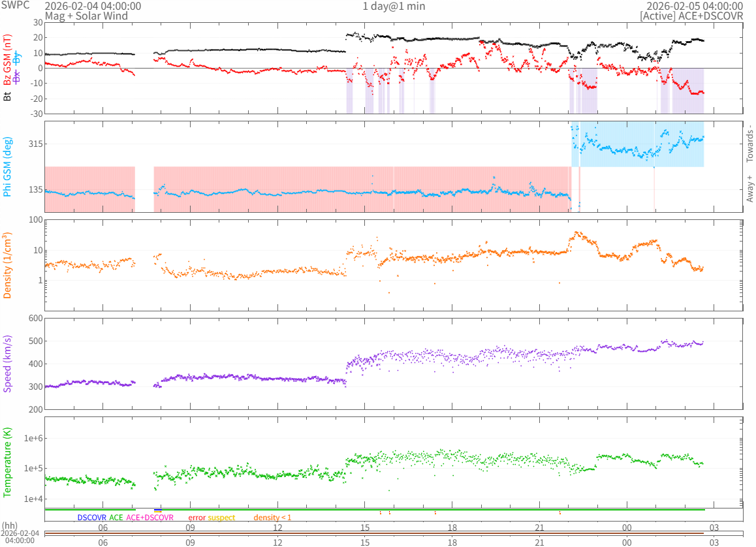This screenshot has width=756, height=547.
Task: Click the Phi GSM (deg) axis label
Action: pos(7,166)
